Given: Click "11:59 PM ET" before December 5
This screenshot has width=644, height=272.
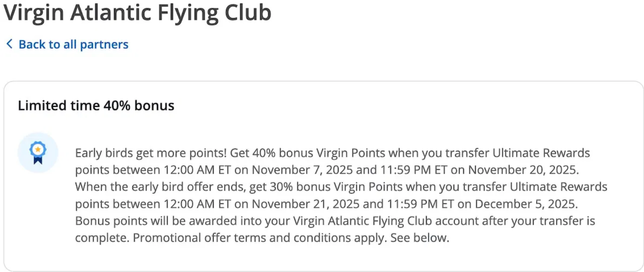Looking at the screenshot, I should (x=420, y=204).
